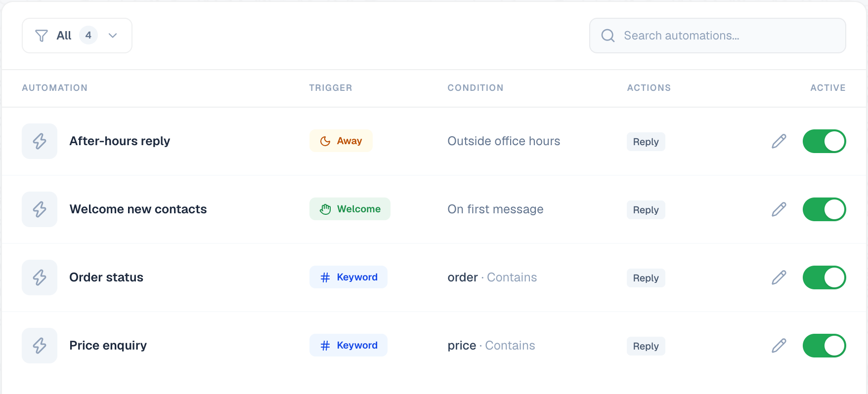The height and width of the screenshot is (394, 868).
Task: Click the On first message condition
Action: [495, 209]
